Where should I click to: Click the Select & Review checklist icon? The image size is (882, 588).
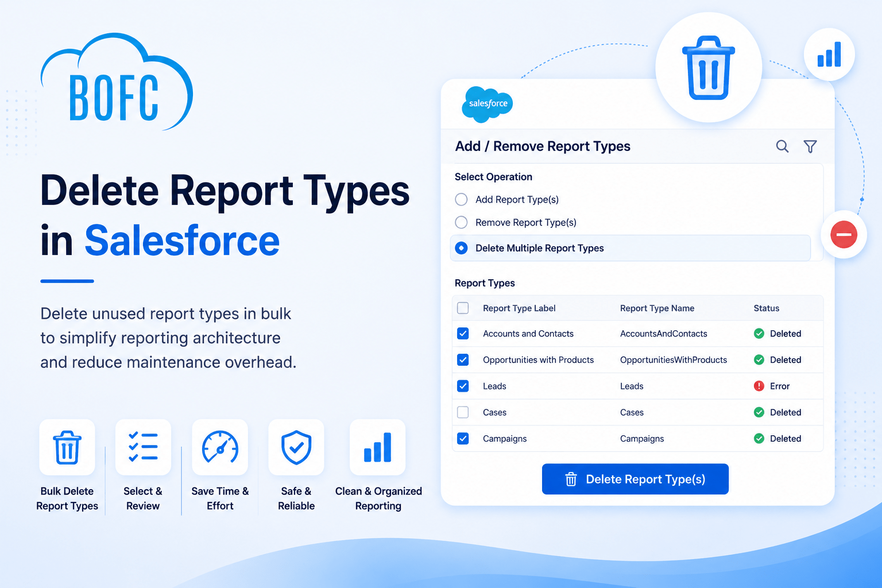point(143,447)
